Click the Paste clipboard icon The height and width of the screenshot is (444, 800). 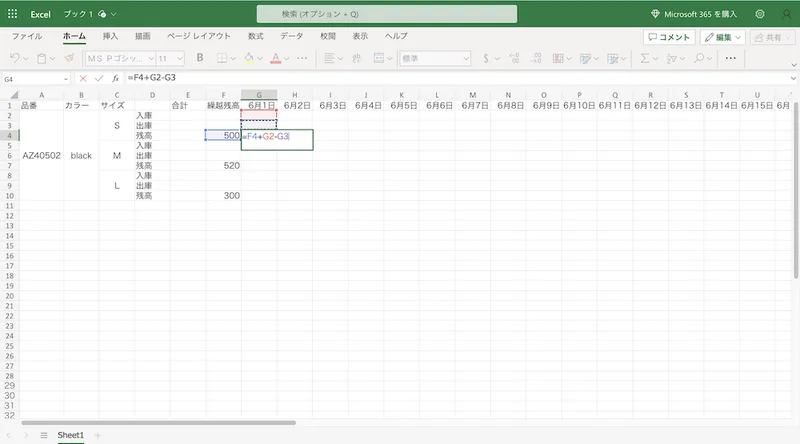tap(41, 58)
